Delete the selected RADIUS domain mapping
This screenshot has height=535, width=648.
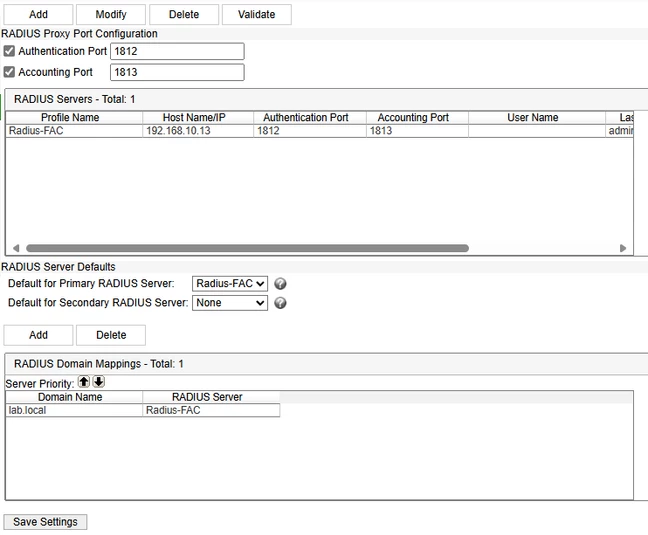[x=111, y=335]
